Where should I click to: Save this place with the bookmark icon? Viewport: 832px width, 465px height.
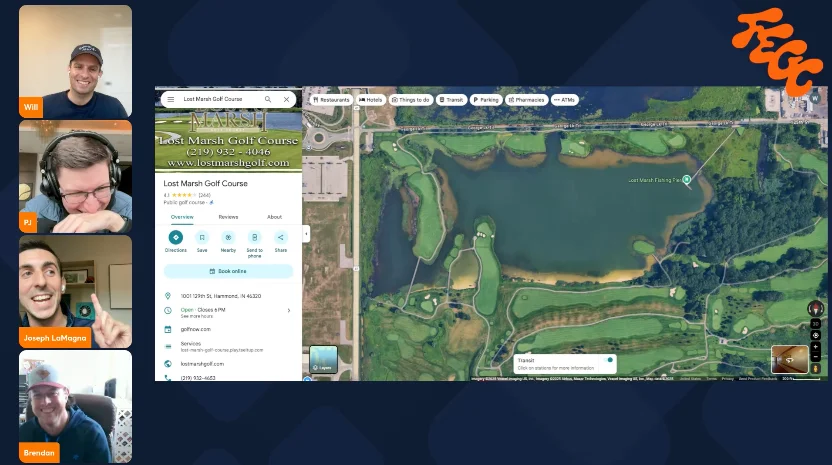[202, 238]
